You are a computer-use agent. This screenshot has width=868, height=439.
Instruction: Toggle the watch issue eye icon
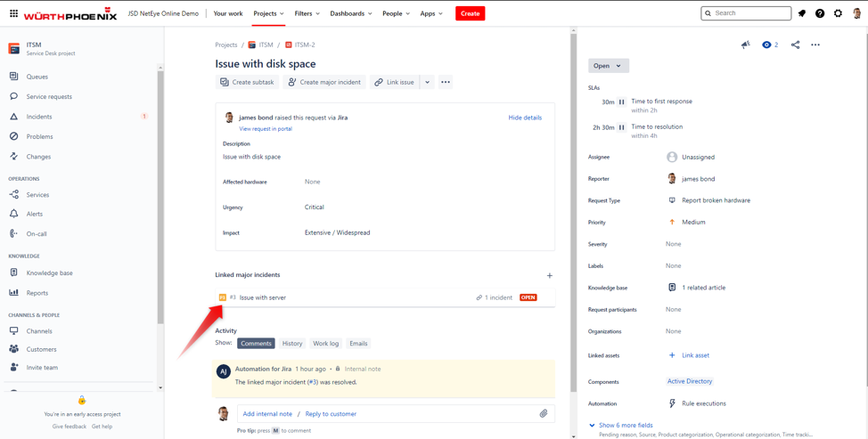tap(766, 45)
